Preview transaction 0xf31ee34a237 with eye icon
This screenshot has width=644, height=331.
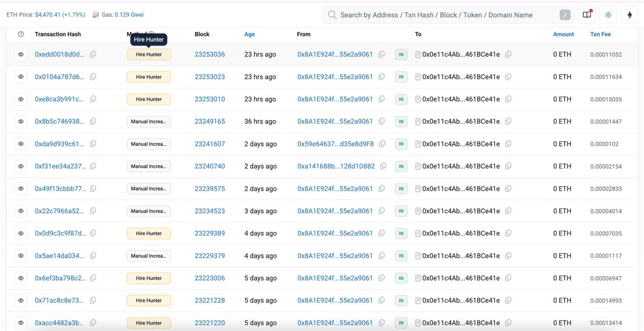tap(21, 166)
